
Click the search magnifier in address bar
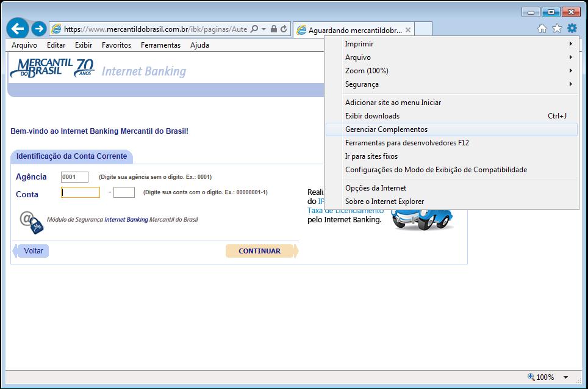tap(254, 29)
